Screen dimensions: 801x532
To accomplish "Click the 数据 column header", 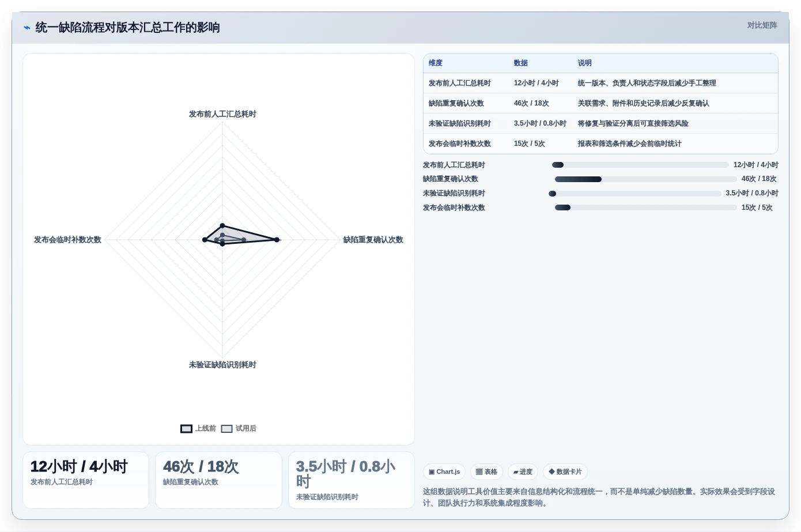I will point(521,63).
